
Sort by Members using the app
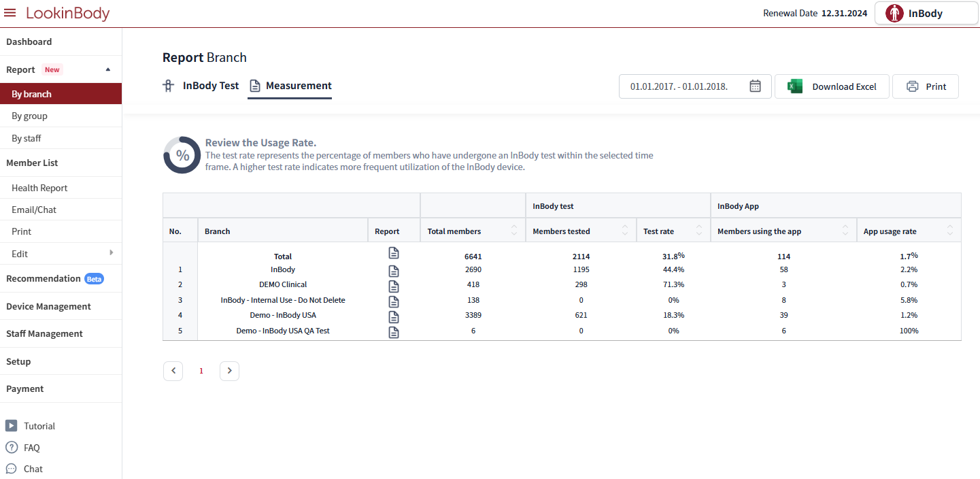(x=845, y=231)
